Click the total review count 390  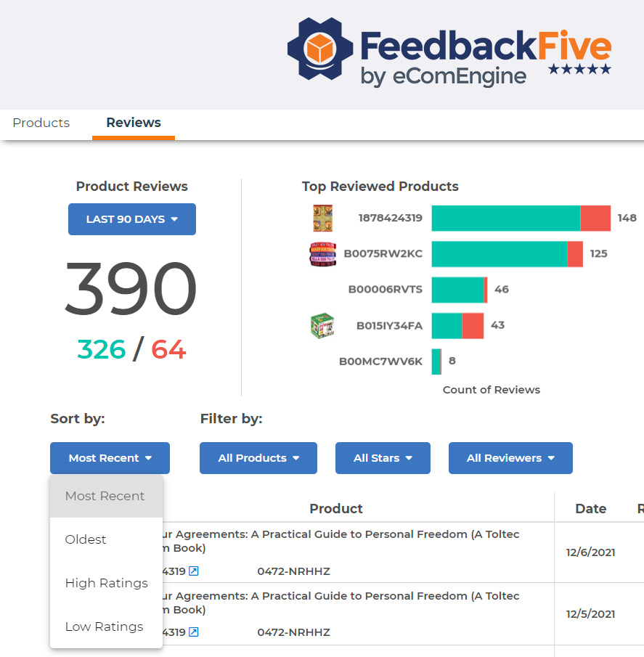coord(131,288)
